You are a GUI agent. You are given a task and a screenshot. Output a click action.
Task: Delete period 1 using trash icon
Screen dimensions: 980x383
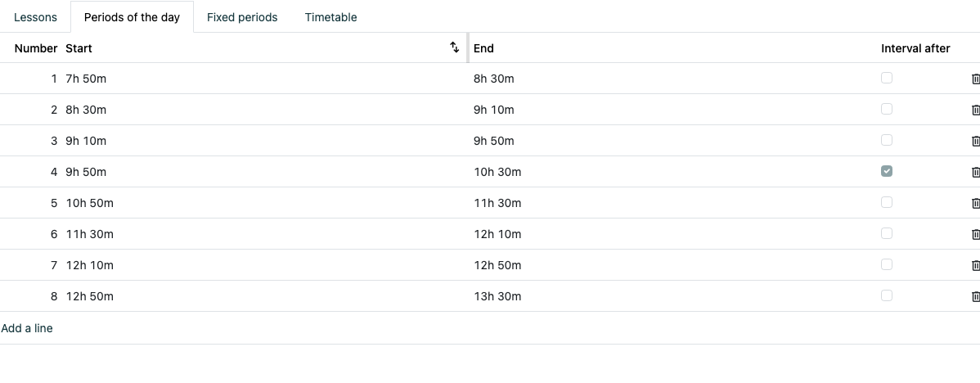click(975, 79)
